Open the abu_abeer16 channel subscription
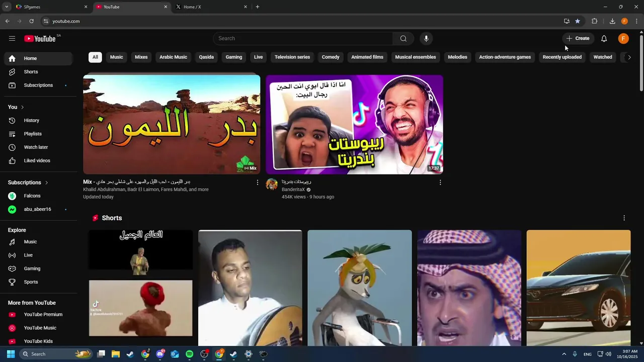This screenshot has height=362, width=644. 38,209
